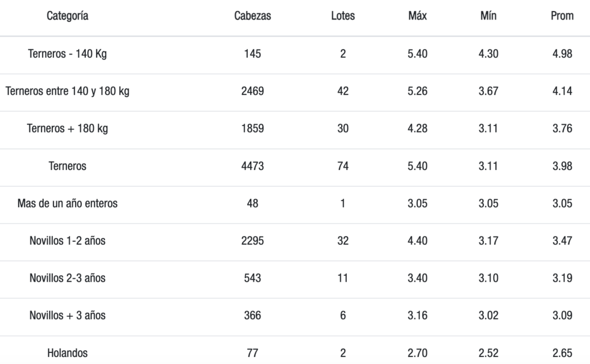Select the Novillos 1-2 años row label
The height and width of the screenshot is (364, 590).
pos(67,241)
